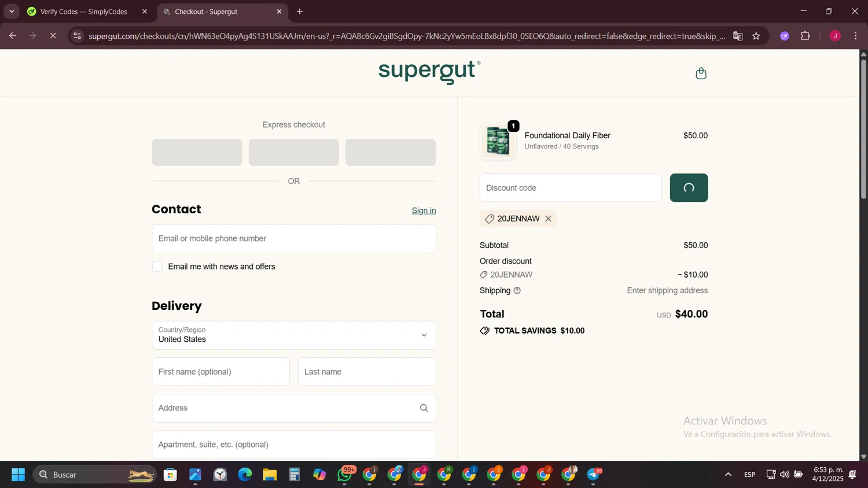Open a new browser tab
The width and height of the screenshot is (868, 488).
pyautogui.click(x=300, y=12)
